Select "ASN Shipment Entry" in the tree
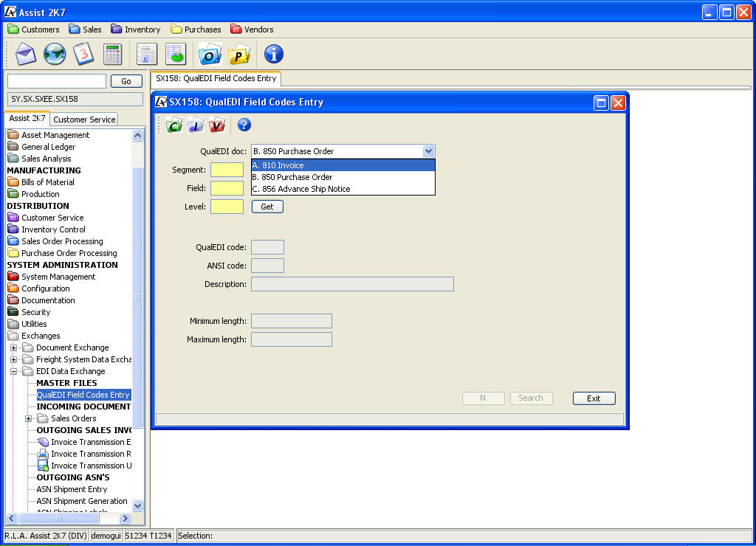 [72, 489]
